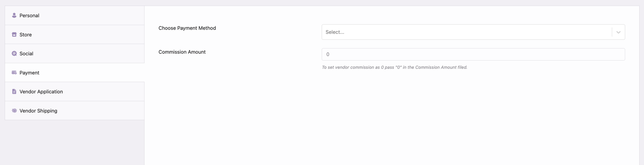The height and width of the screenshot is (165, 644).
Task: Click the "Choose Payment Method" label
Action: tap(187, 28)
